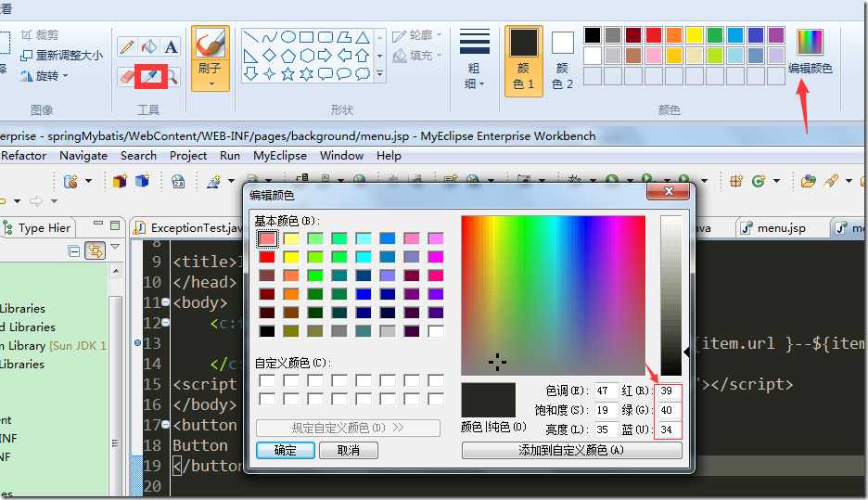
Task: Toggle Link with Editor icon
Action: pyautogui.click(x=95, y=250)
